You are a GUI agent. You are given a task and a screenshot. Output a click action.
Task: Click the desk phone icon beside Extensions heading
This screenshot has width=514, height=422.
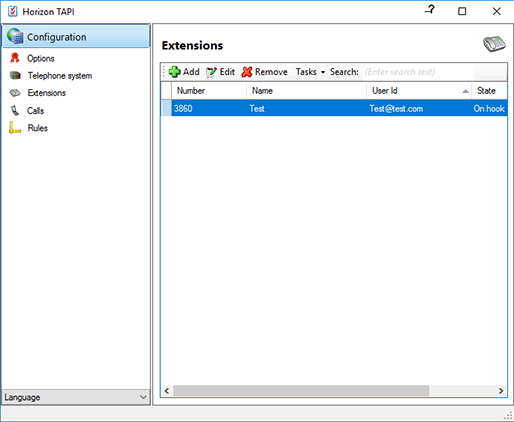(494, 44)
